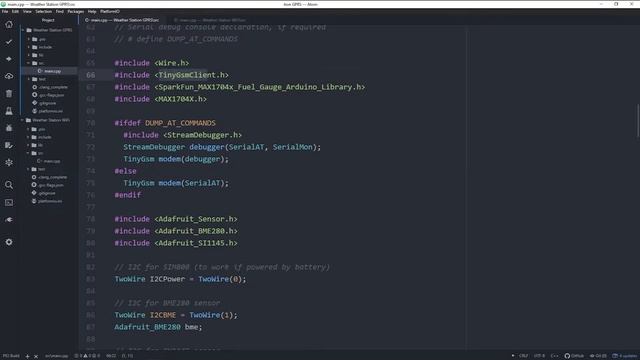Click the '#include <TinyGsmClient.h>' code line
Image resolution: width=640 pixels, height=360 pixels.
[x=171, y=75]
